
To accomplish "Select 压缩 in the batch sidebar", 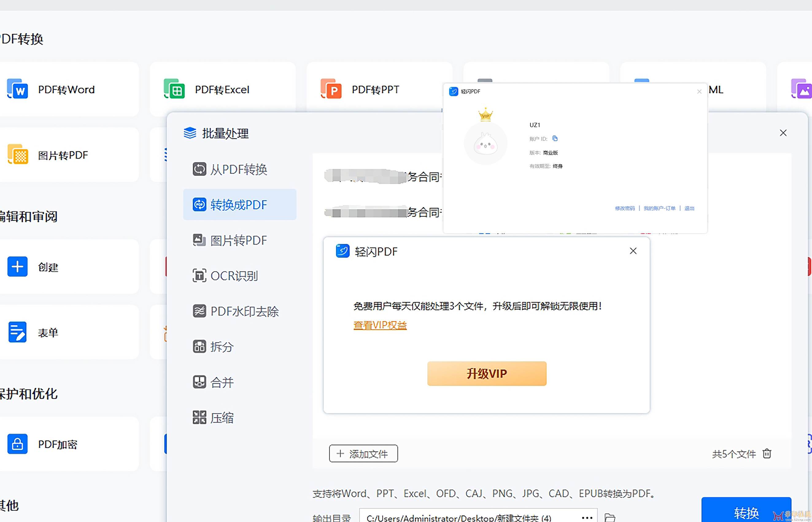I will [222, 418].
